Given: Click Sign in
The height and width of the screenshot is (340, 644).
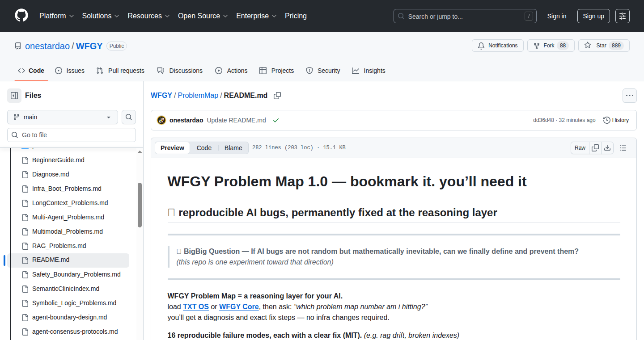Looking at the screenshot, I should click(557, 16).
